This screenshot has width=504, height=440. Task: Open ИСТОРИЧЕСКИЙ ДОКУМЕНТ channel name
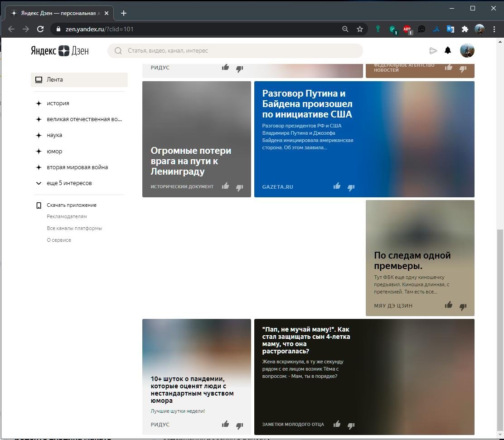pos(182,186)
